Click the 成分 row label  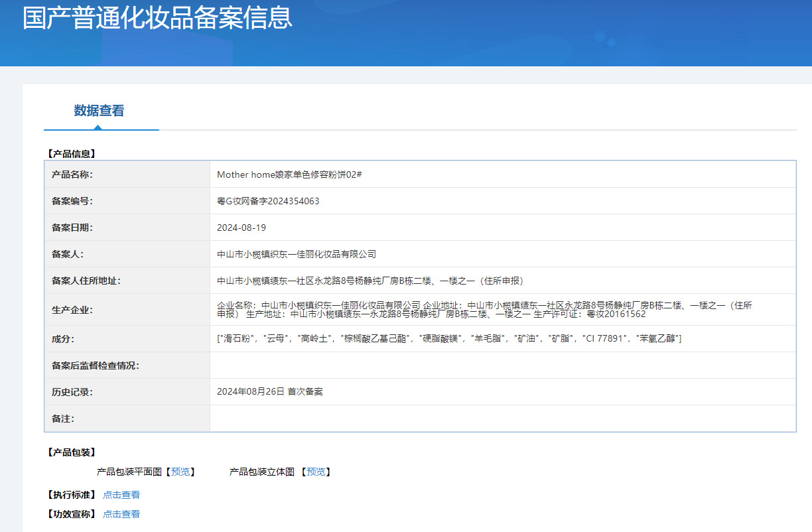63,339
